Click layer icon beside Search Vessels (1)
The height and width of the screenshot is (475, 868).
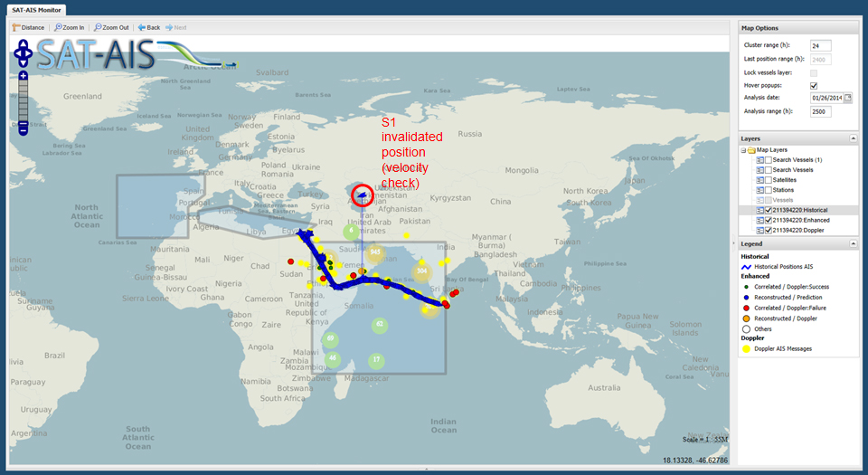[x=760, y=160]
